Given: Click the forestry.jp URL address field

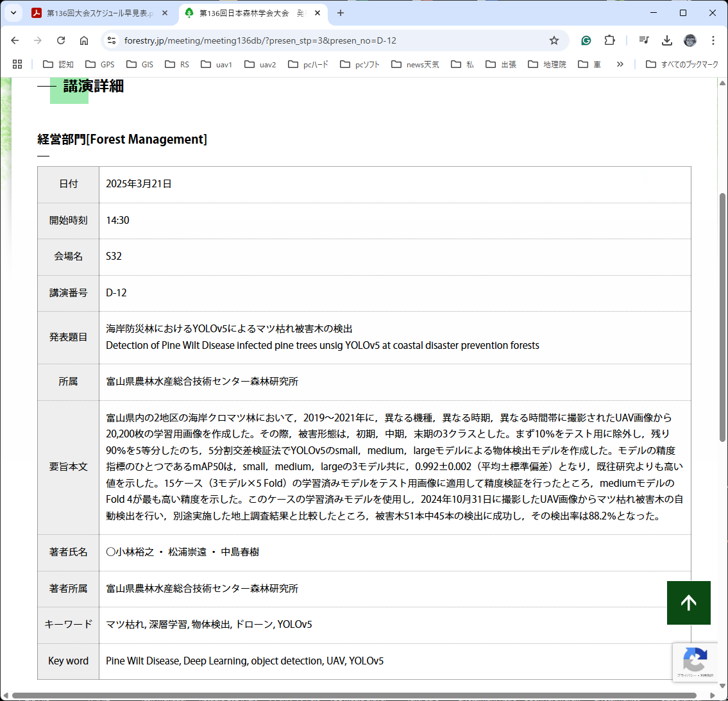Looking at the screenshot, I should 260,40.
